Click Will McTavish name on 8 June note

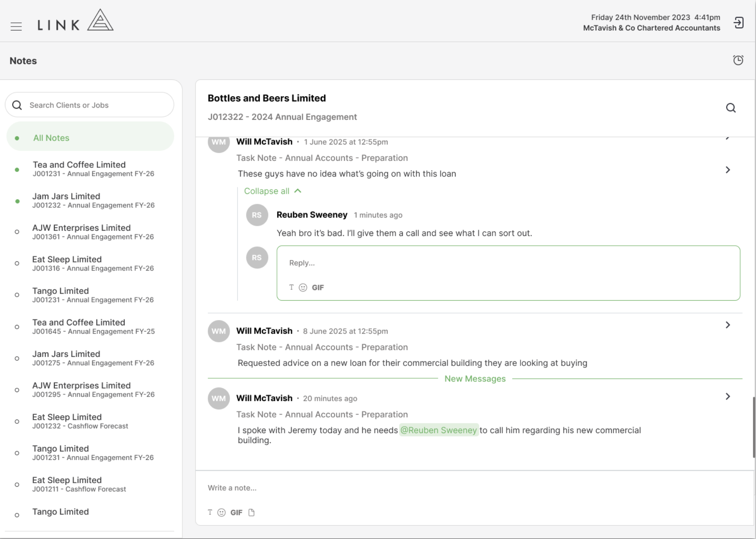coord(264,331)
